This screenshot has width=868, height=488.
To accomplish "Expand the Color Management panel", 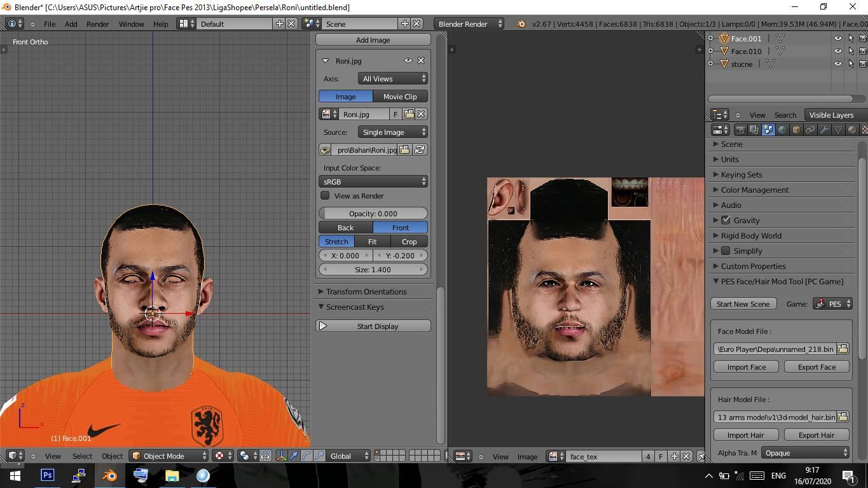I will pyautogui.click(x=755, y=190).
